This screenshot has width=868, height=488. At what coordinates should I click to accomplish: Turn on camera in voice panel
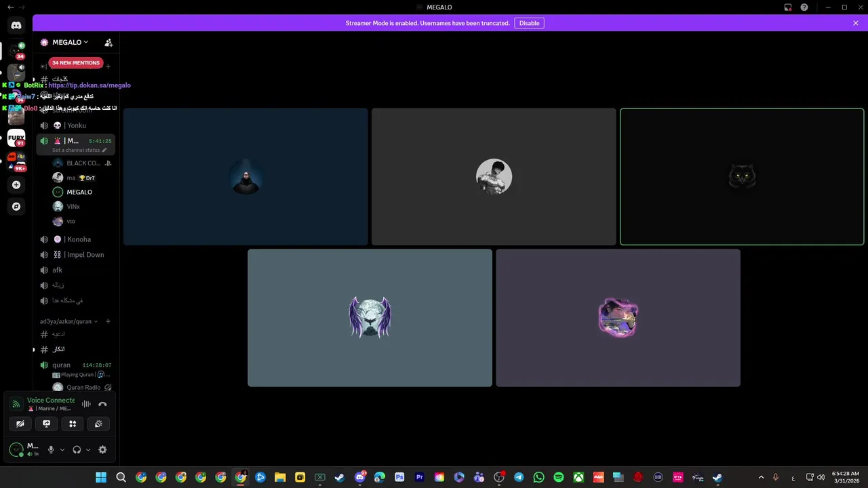click(20, 424)
